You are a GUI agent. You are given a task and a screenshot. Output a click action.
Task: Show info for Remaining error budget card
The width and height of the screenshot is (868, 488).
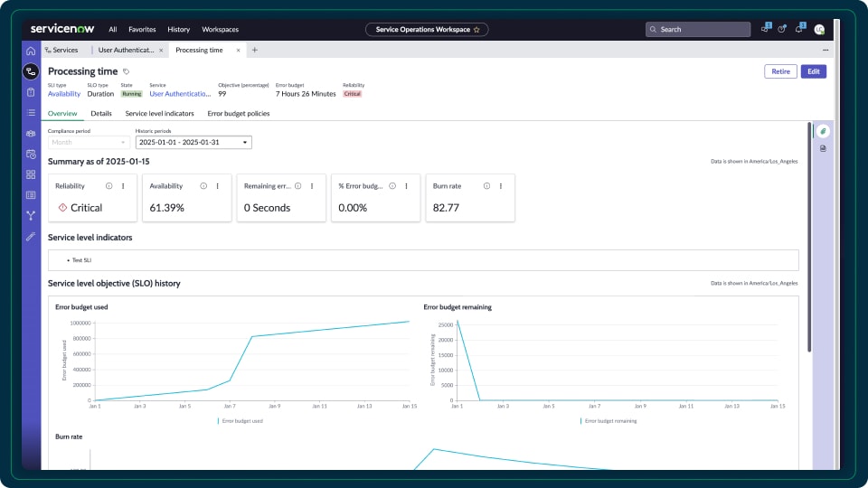point(297,186)
